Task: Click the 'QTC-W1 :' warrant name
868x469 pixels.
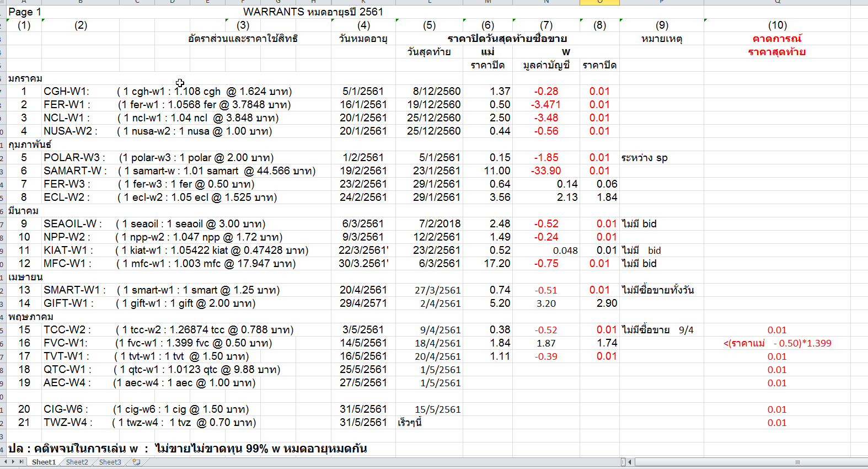Action: coord(67,369)
